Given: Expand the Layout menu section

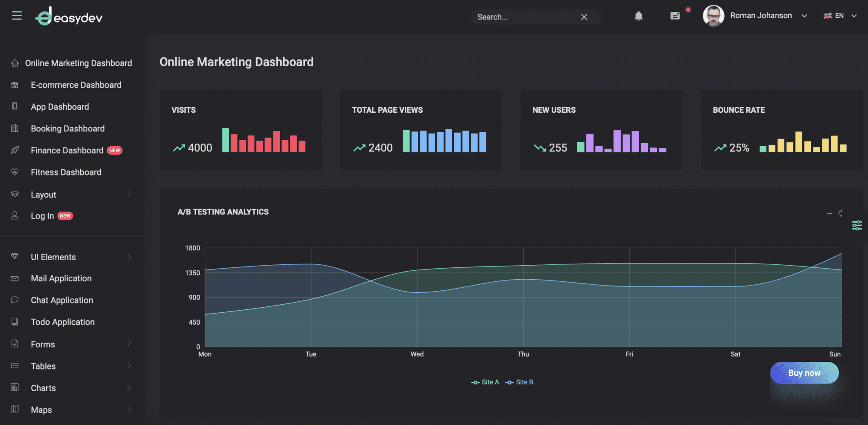Looking at the screenshot, I should (44, 194).
